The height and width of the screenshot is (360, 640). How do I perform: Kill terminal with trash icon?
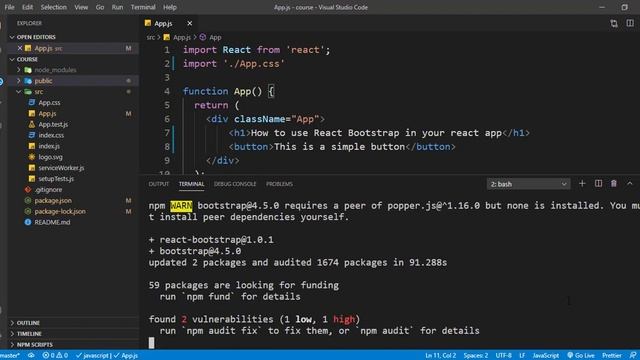(613, 184)
